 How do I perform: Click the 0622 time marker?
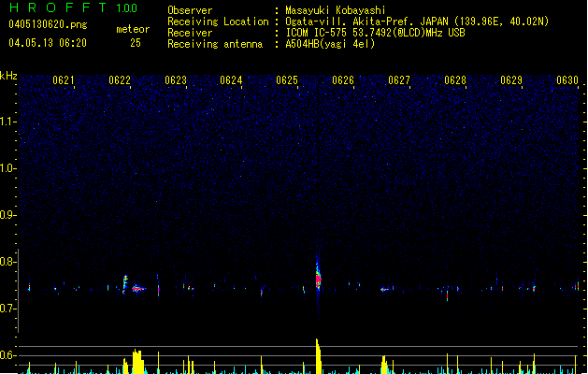[x=120, y=80]
